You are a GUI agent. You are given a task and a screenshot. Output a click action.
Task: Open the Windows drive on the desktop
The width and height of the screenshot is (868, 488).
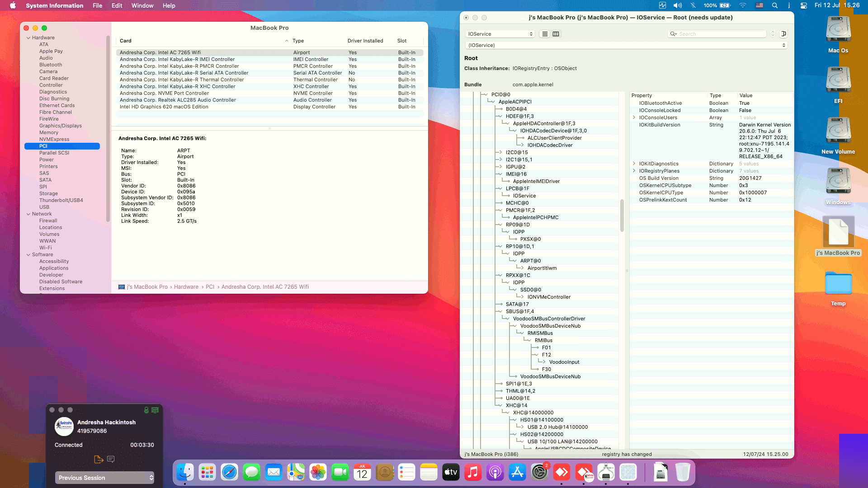coord(838,185)
